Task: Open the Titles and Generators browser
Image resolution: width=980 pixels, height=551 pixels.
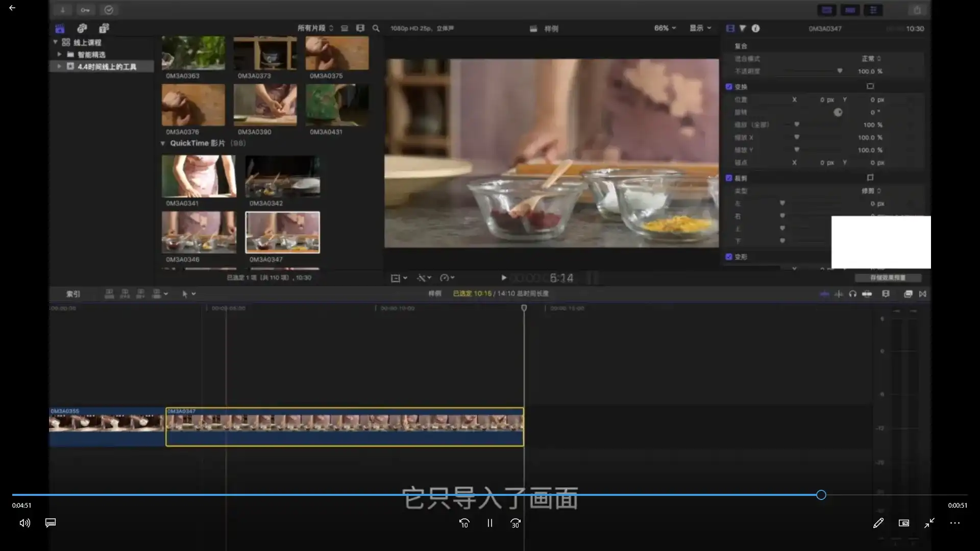Action: [x=104, y=29]
